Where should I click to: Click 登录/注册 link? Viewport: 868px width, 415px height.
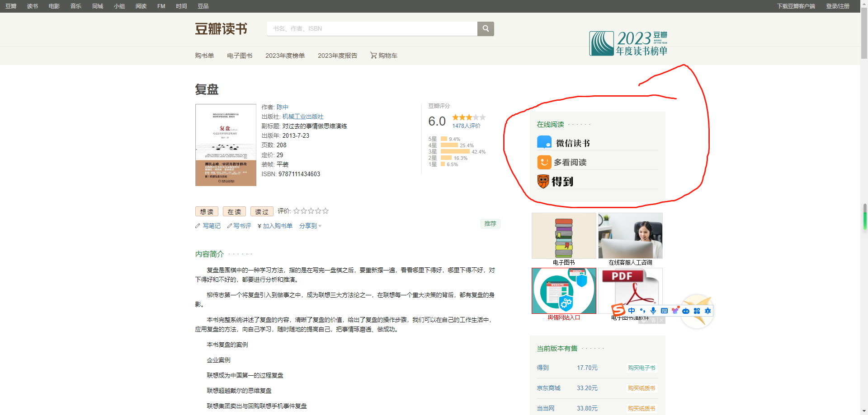click(838, 6)
